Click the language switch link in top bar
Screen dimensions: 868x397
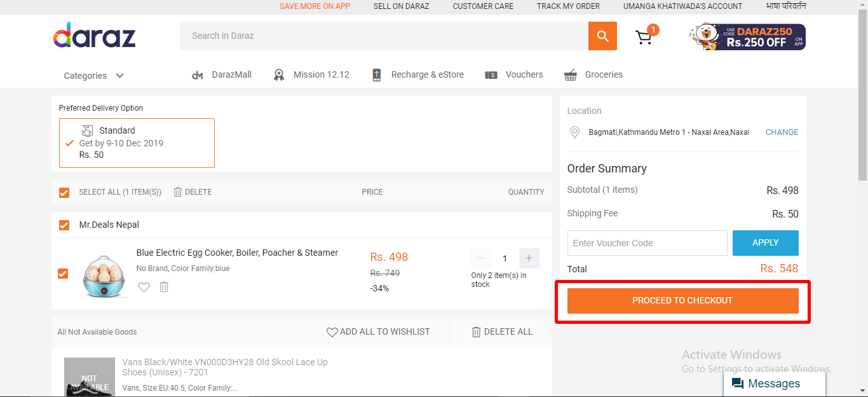click(786, 6)
